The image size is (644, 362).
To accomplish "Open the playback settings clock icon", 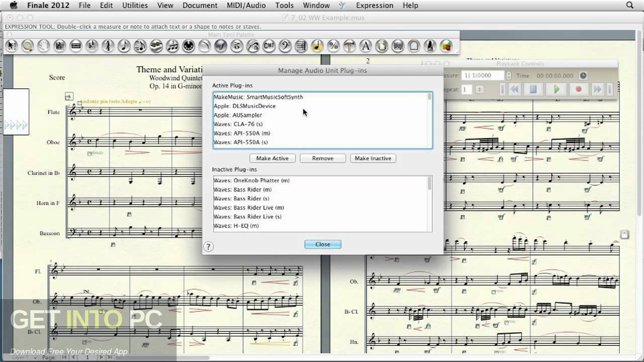I will click(583, 75).
